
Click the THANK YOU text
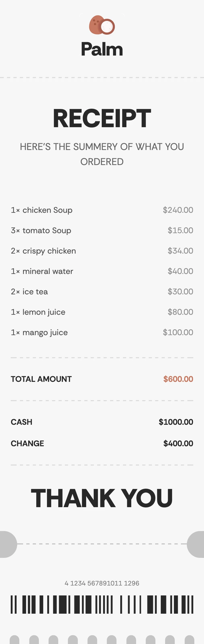(x=102, y=498)
